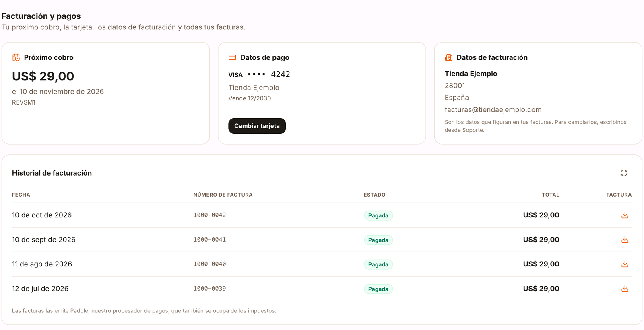Select the email facturas@tiendaejemplo.com
Viewport: 644px width, 330px height.
click(493, 109)
